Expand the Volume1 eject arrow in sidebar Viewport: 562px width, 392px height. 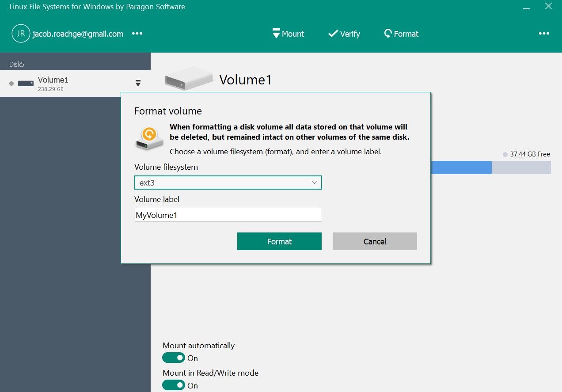138,83
